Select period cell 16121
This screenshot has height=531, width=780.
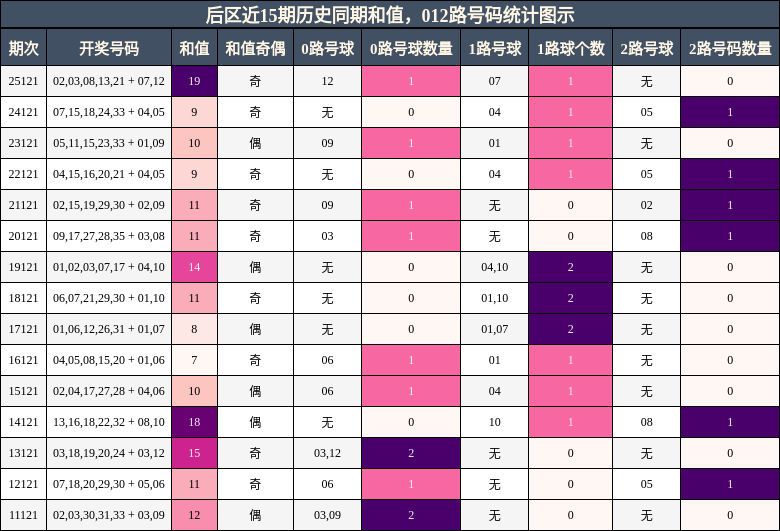23,360
